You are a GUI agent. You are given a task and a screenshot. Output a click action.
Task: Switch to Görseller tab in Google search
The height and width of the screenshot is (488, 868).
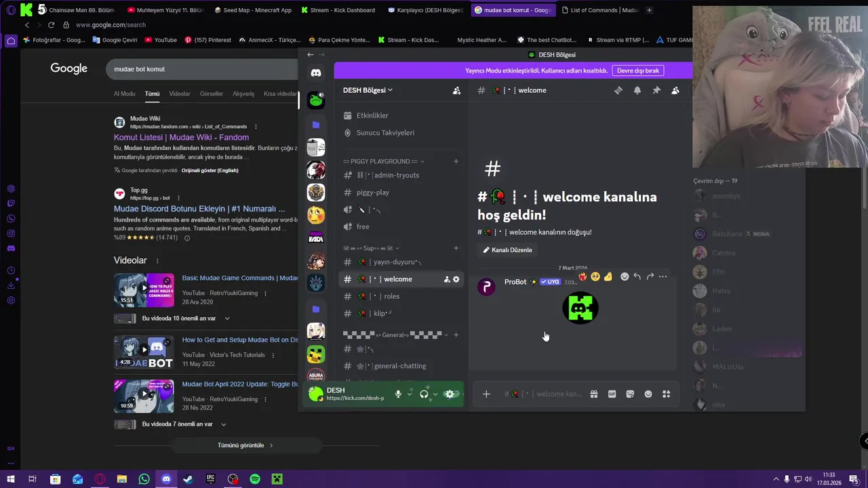212,94
